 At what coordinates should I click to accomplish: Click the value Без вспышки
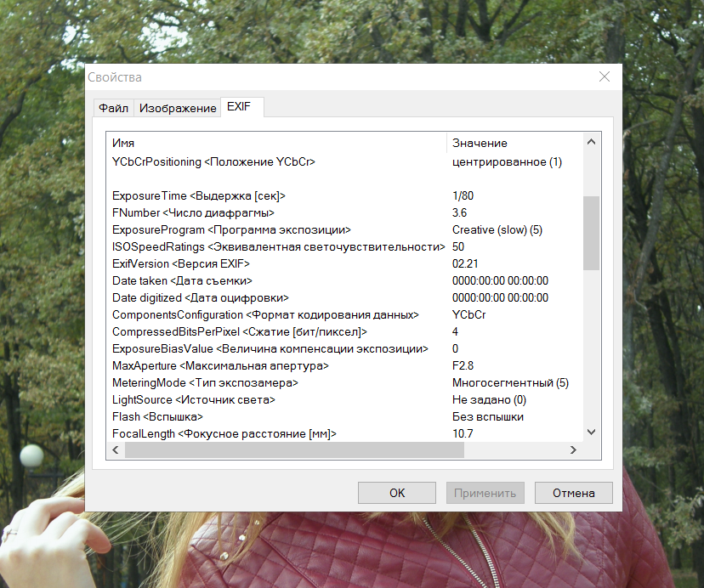(x=487, y=416)
